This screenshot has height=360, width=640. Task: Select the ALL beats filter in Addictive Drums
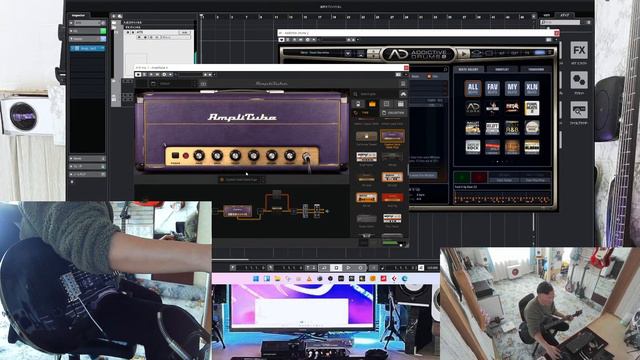473,88
